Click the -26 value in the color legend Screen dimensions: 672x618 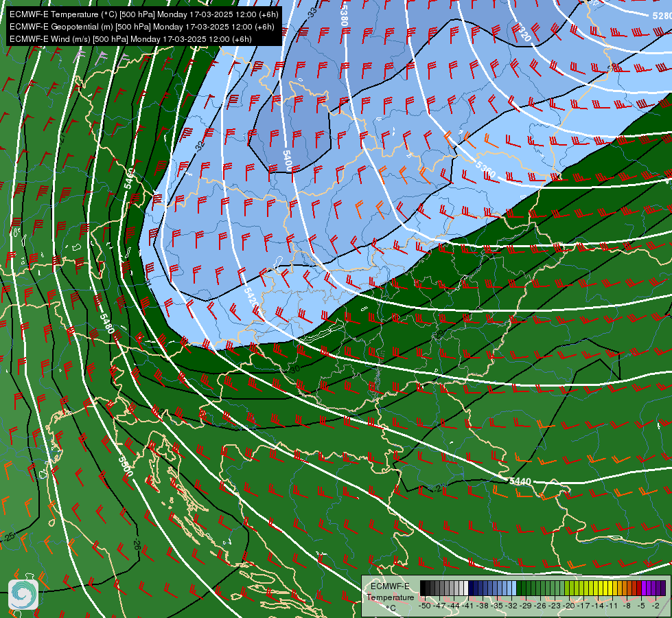(542, 606)
